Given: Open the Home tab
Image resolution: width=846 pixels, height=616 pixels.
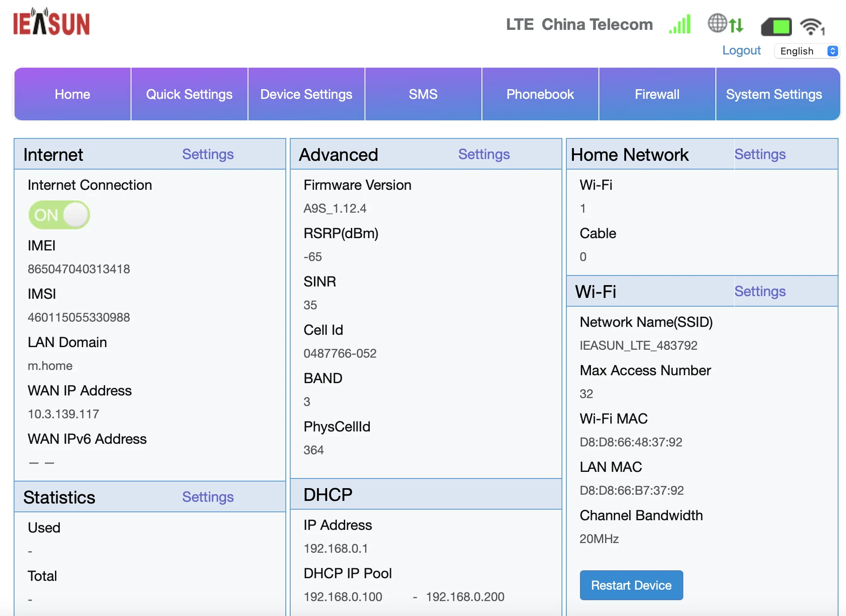Looking at the screenshot, I should (x=73, y=94).
